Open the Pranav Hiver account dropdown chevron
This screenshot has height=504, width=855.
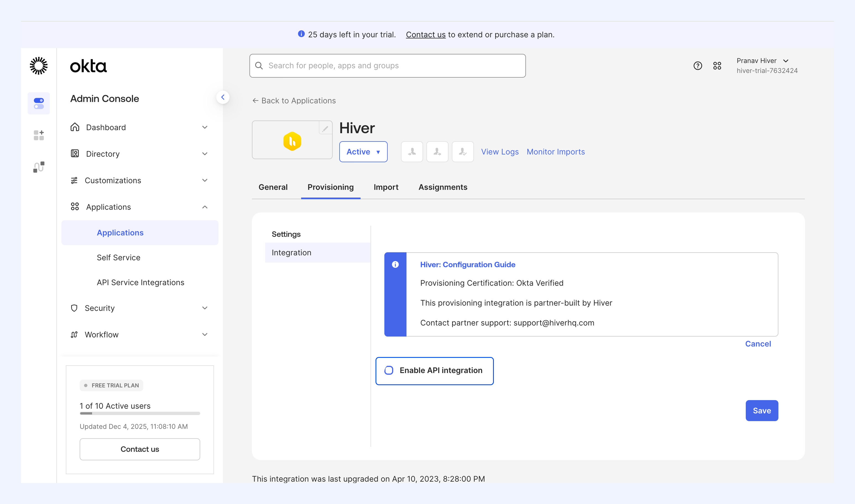click(786, 61)
